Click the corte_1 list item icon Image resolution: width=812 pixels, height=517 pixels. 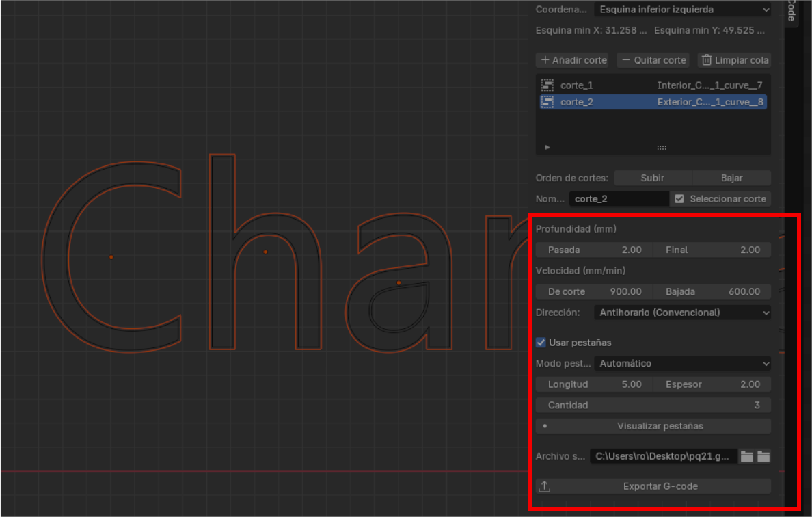coord(547,85)
